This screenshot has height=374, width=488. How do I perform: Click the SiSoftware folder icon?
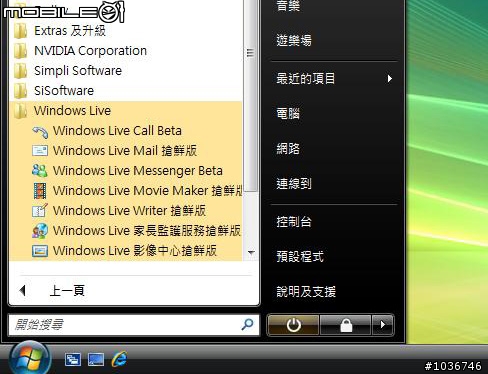[x=20, y=91]
